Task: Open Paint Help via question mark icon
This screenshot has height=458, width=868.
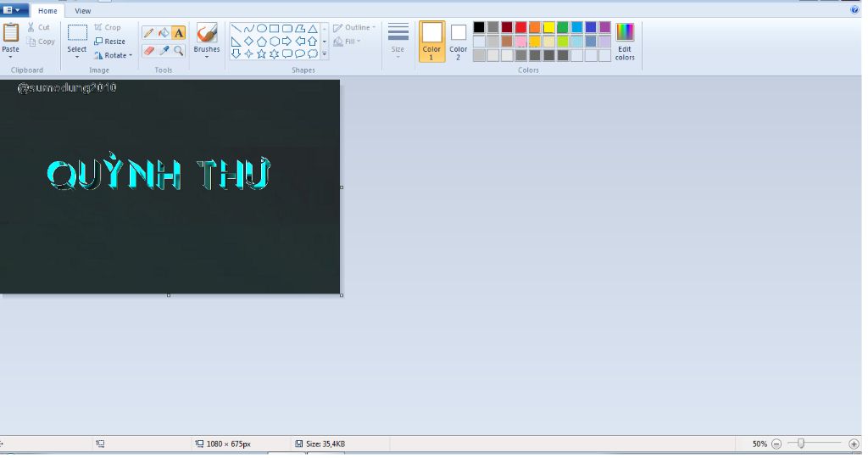Action: (854, 9)
